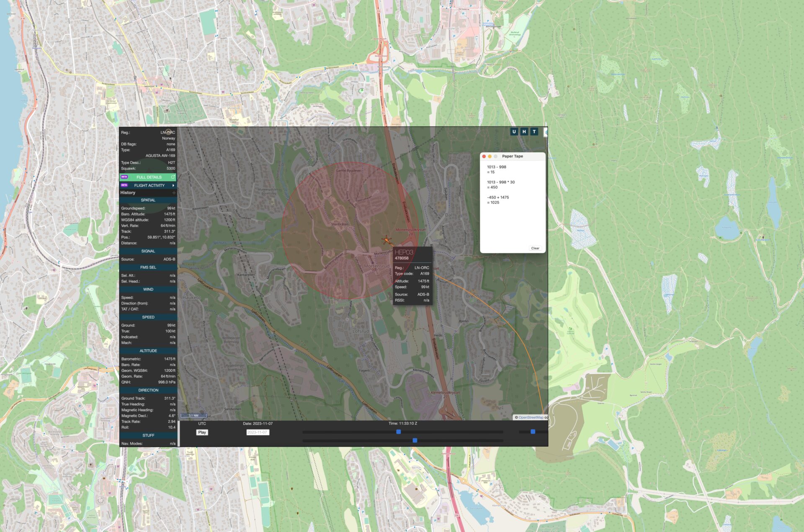
Task: Click the HEP03 callsign label popup
Action: [x=404, y=252]
